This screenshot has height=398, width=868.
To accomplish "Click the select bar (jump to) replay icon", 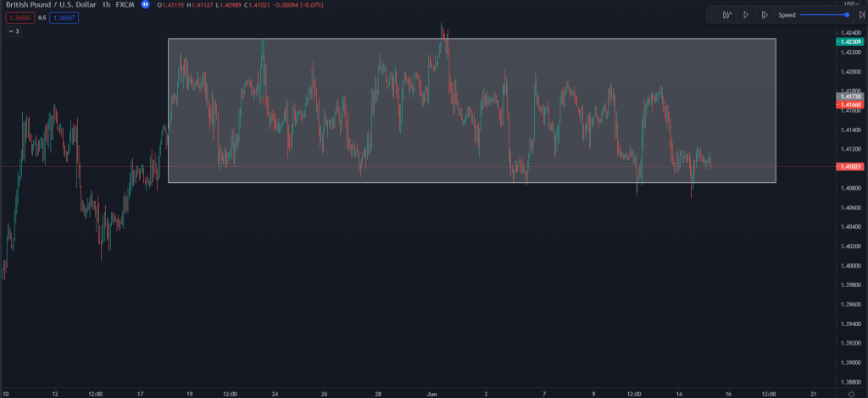I will coord(726,14).
